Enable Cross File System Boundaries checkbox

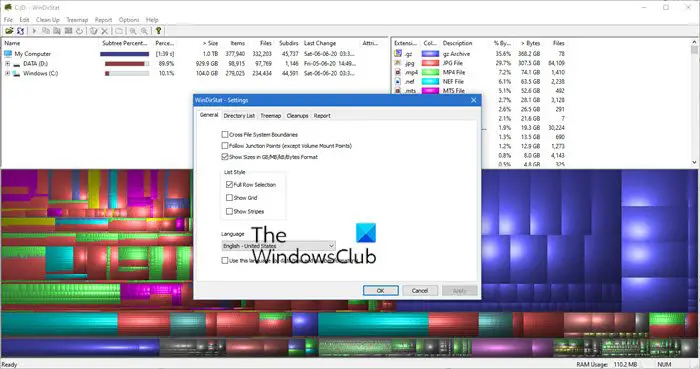(225, 134)
